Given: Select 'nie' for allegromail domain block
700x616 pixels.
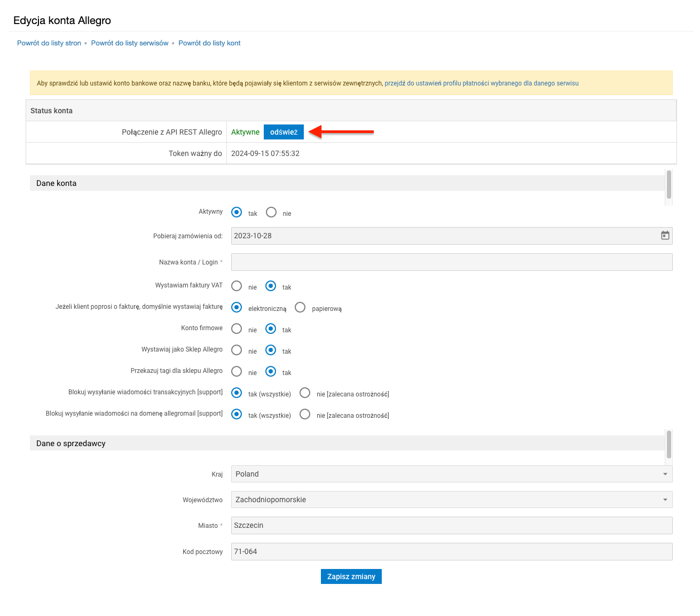Looking at the screenshot, I should tap(305, 414).
